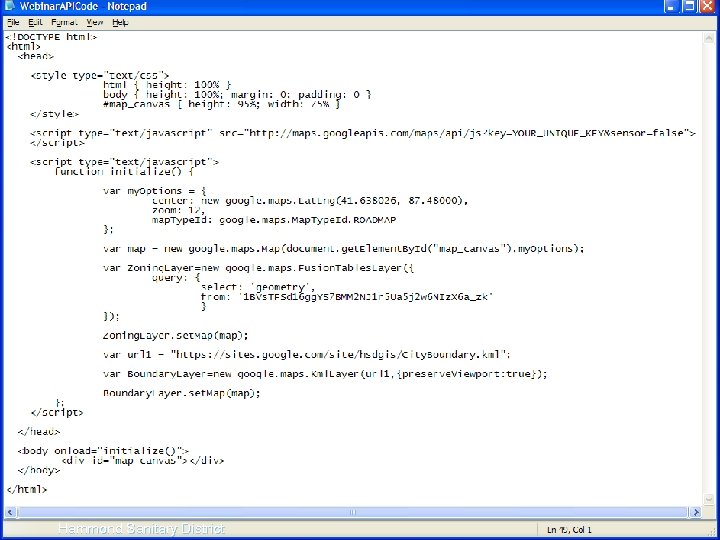Close the Notepad window
This screenshot has height=540, width=720.
coord(708,6)
